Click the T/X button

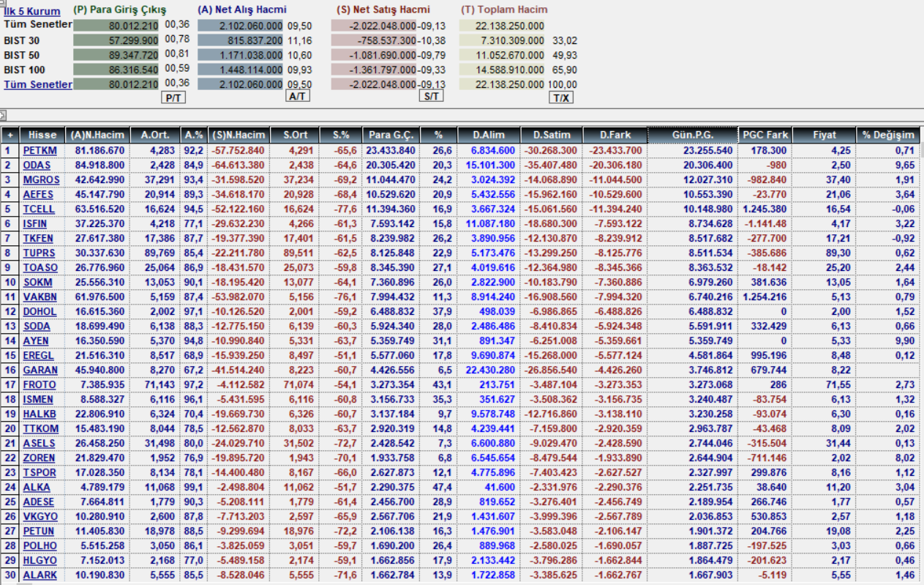[561, 97]
